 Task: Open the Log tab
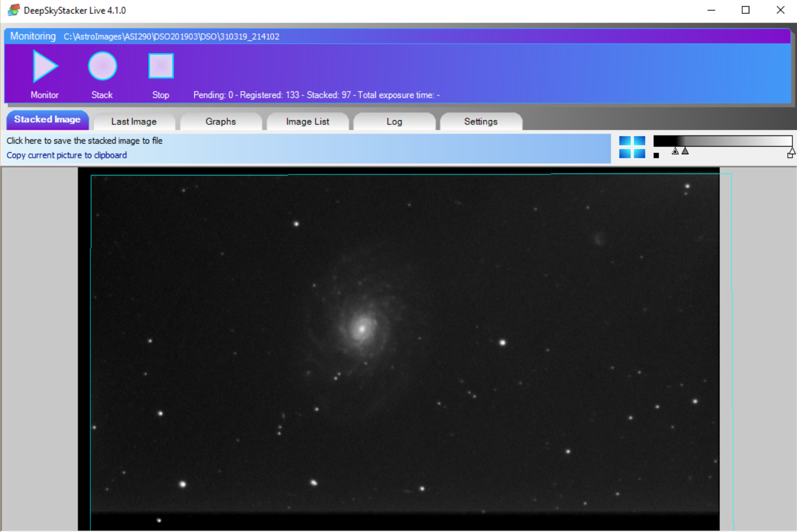394,122
